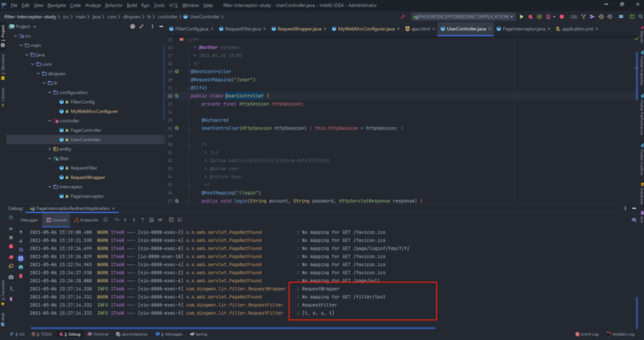This screenshot has height=340, width=644.
Task: Open Search Everywhere magnifier icon
Action: point(640,17)
